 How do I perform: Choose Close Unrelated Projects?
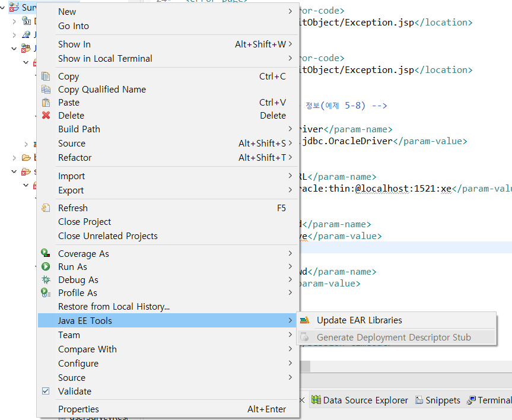click(108, 236)
